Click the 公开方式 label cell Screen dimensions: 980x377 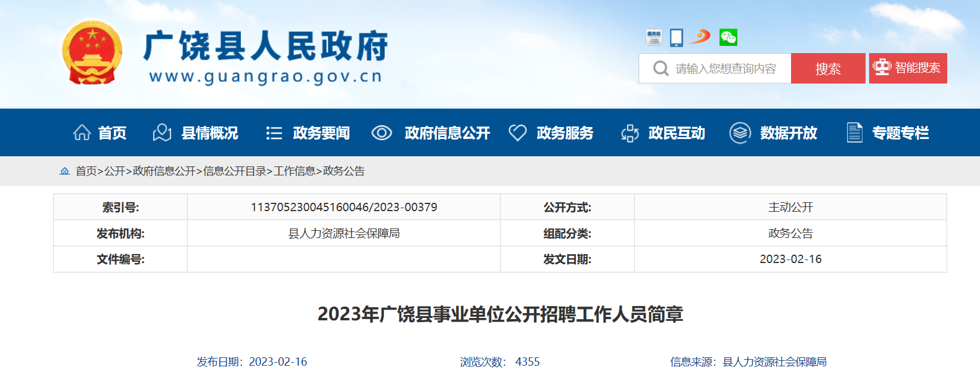click(x=567, y=207)
